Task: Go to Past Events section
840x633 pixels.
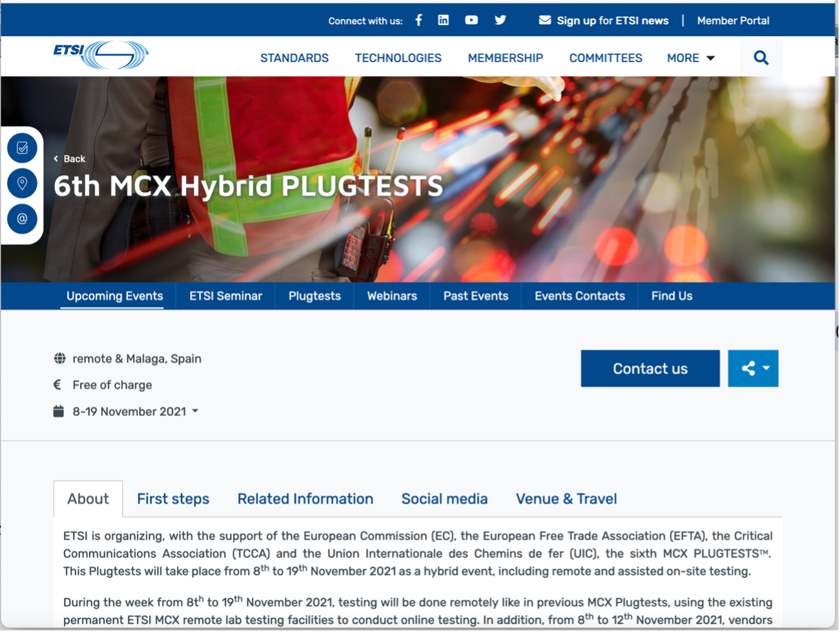Action: coord(476,296)
